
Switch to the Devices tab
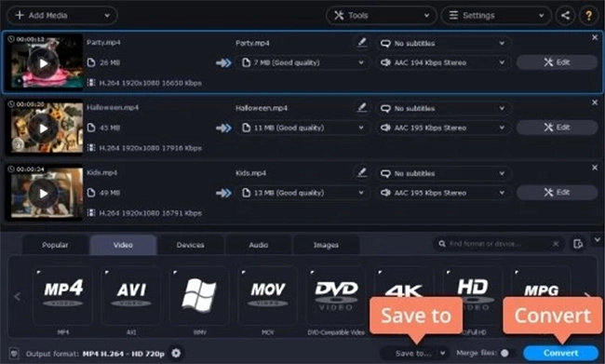tap(190, 245)
